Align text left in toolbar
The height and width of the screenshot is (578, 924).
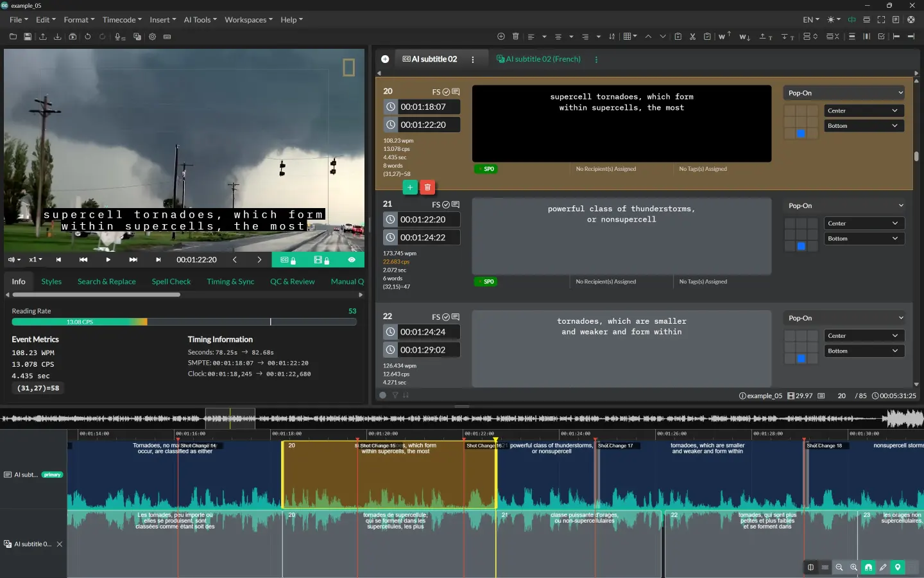[x=531, y=37]
